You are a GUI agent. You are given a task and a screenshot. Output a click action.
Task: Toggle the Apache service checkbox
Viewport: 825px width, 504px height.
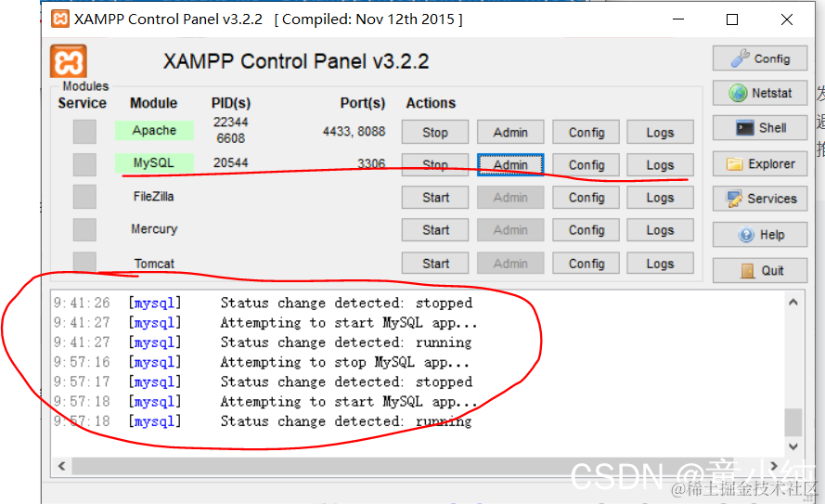84,132
